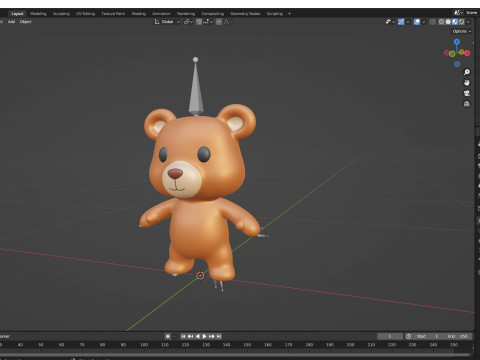Click the negative Z axis gizmo circle
Image resolution: width=480 pixels, height=360 pixels.
[457, 64]
